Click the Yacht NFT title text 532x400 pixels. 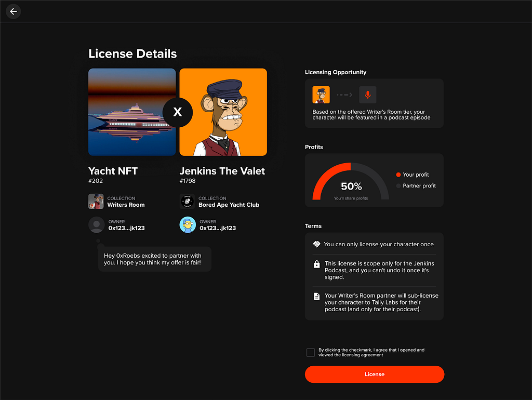113,171
